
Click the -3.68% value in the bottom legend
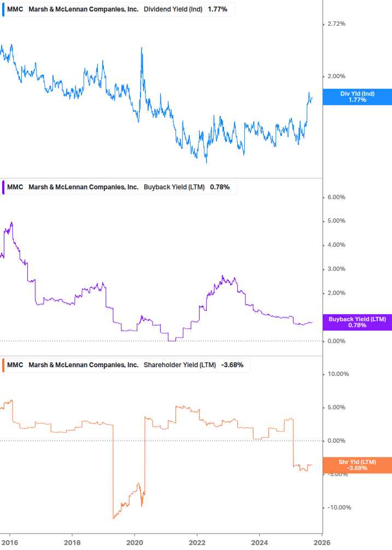click(x=232, y=365)
